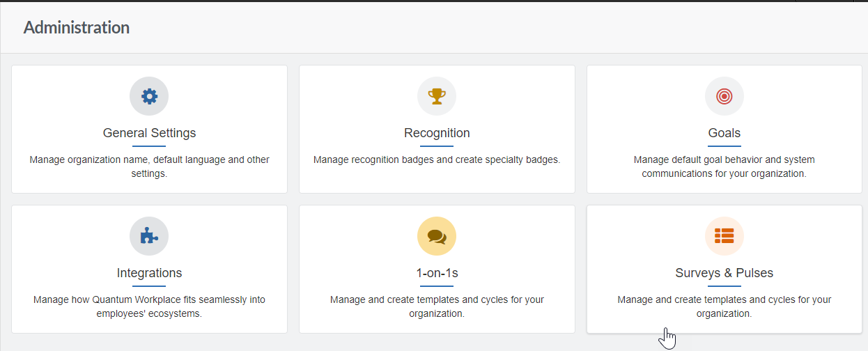
Task: Open the Recognition title link
Action: [x=437, y=133]
